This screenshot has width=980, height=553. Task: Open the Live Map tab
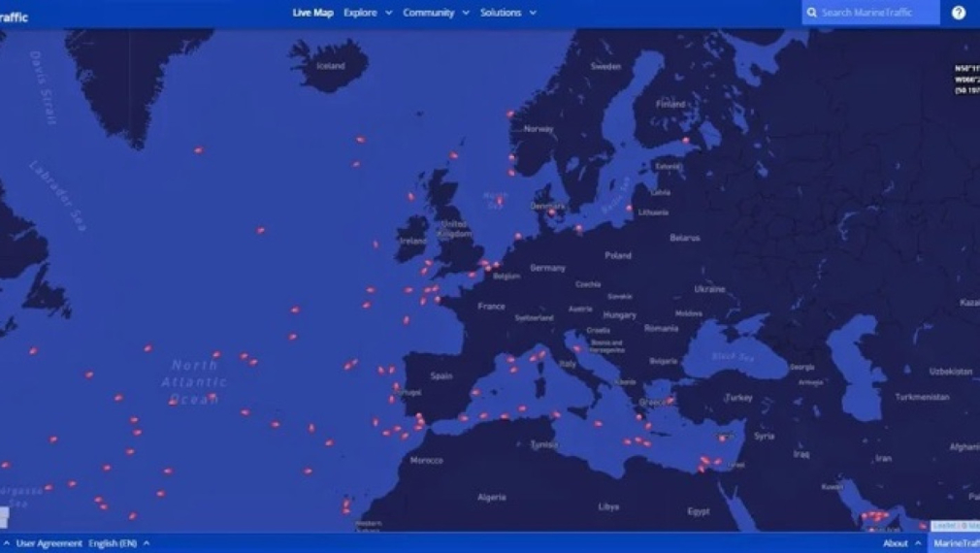point(312,13)
